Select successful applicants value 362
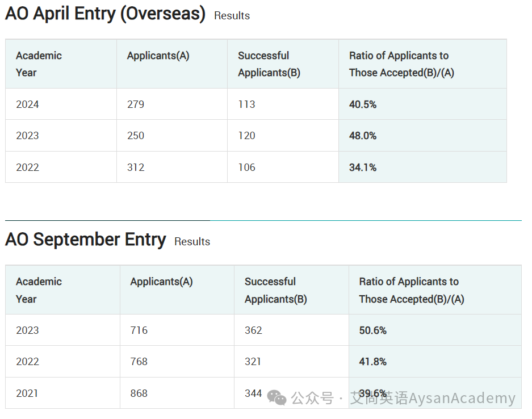Image resolution: width=532 pixels, height=419 pixels. pyautogui.click(x=253, y=330)
